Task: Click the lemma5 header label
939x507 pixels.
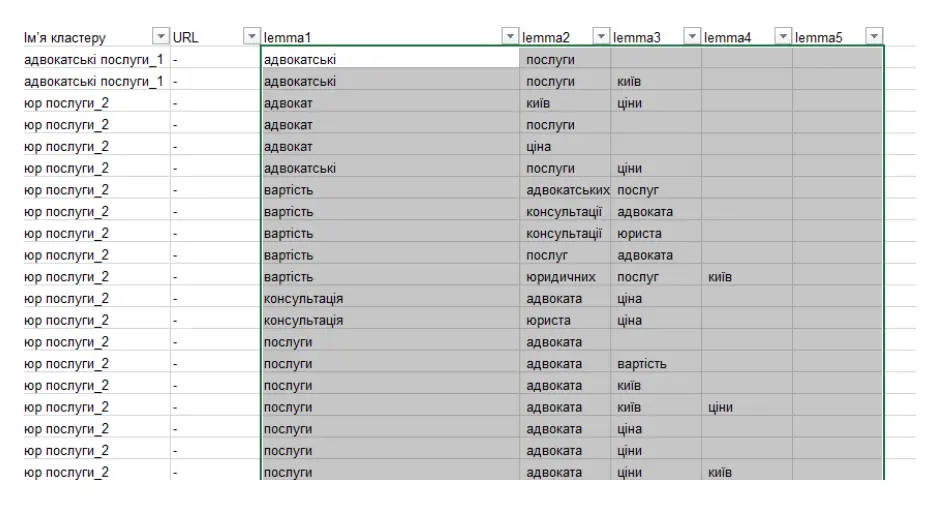Action: click(819, 38)
